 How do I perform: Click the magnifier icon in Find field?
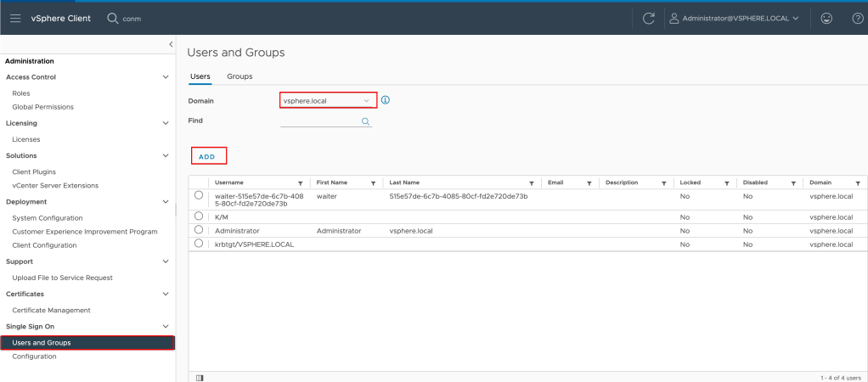pyautogui.click(x=366, y=121)
